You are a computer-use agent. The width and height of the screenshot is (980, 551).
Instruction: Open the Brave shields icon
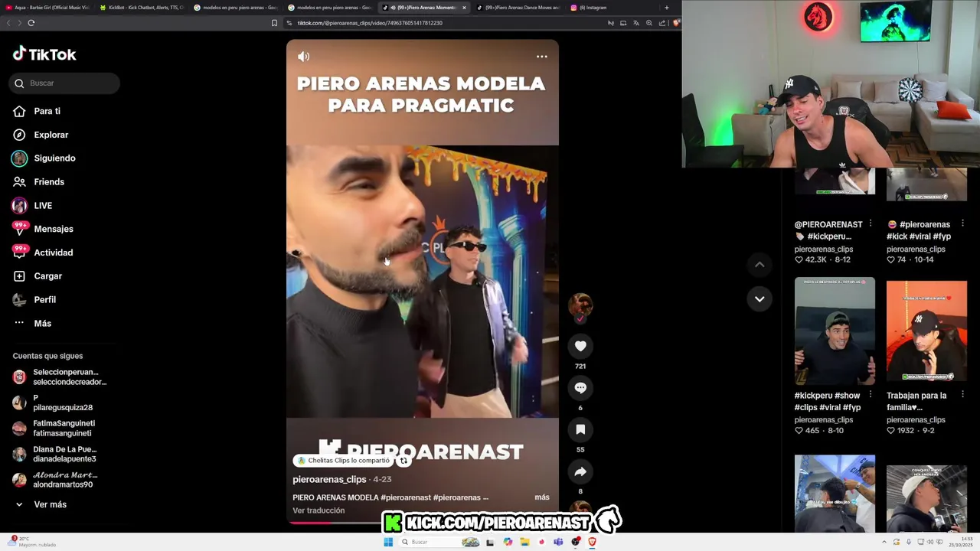(x=676, y=23)
